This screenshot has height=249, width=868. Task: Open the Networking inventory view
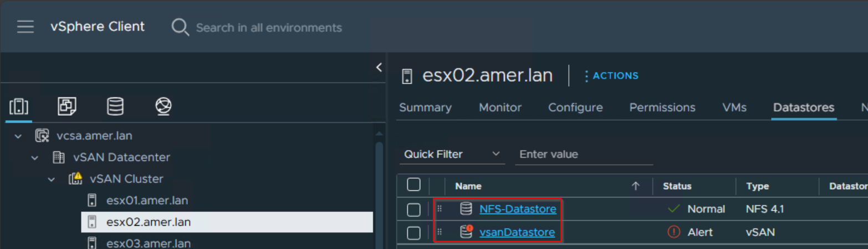pyautogui.click(x=164, y=106)
